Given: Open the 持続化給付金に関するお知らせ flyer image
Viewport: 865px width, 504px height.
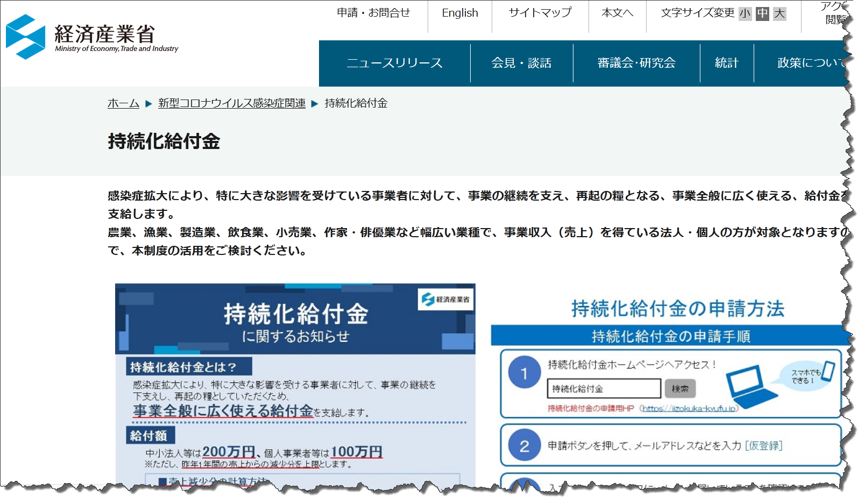Looking at the screenshot, I should pyautogui.click(x=295, y=384).
